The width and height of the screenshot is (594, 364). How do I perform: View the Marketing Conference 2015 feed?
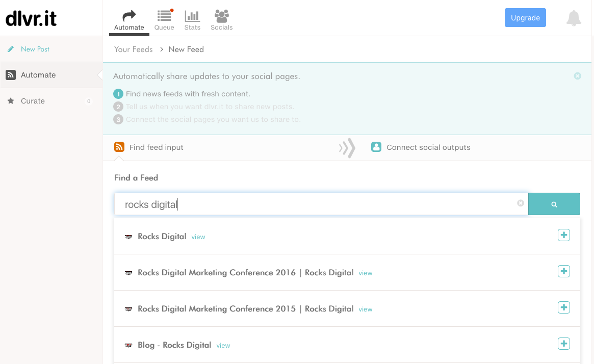coord(366,309)
